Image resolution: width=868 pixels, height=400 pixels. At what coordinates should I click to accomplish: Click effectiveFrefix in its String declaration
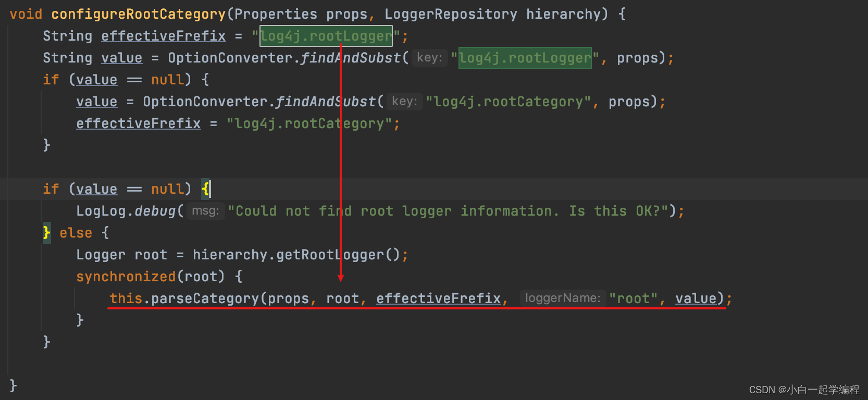click(163, 36)
